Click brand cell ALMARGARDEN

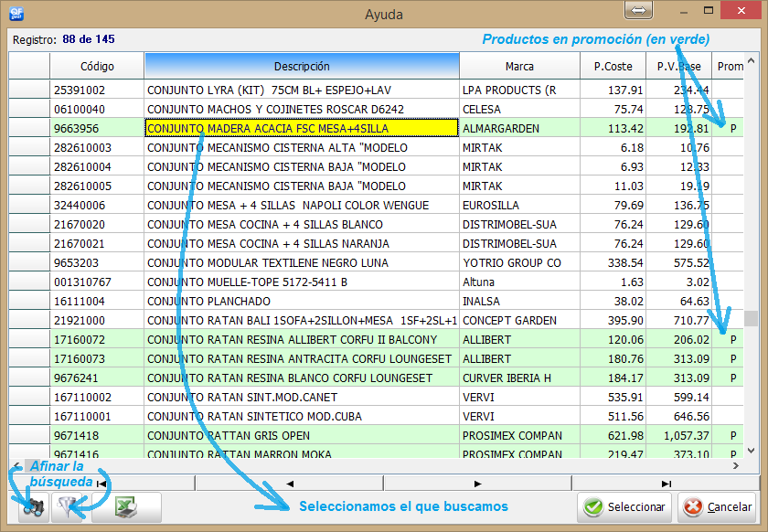pos(519,128)
